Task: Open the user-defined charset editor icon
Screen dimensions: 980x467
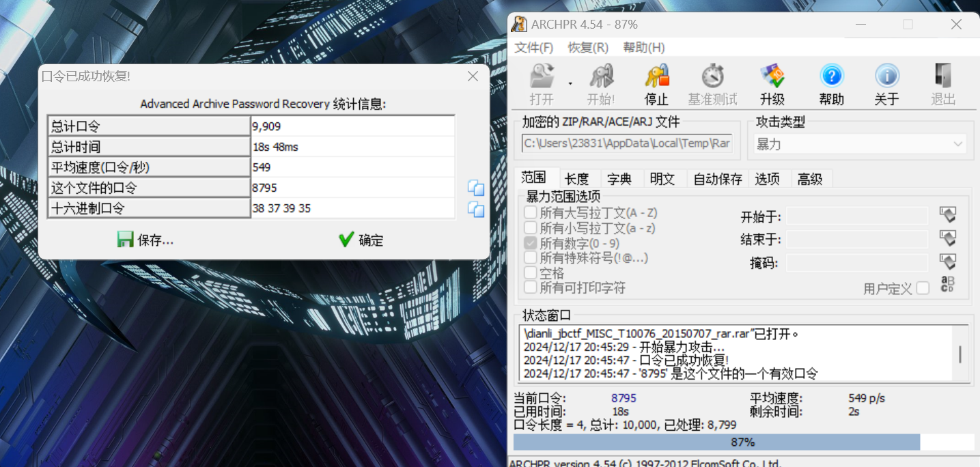Action: [x=947, y=285]
